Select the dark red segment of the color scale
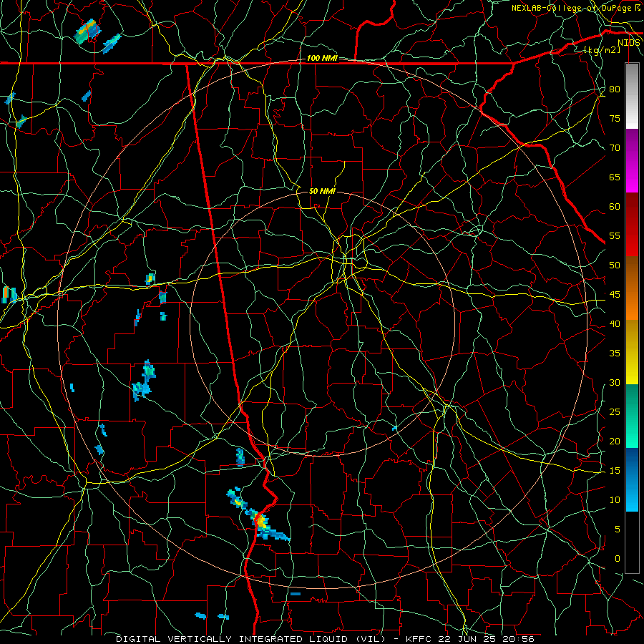The image size is (644, 644). tap(632, 225)
